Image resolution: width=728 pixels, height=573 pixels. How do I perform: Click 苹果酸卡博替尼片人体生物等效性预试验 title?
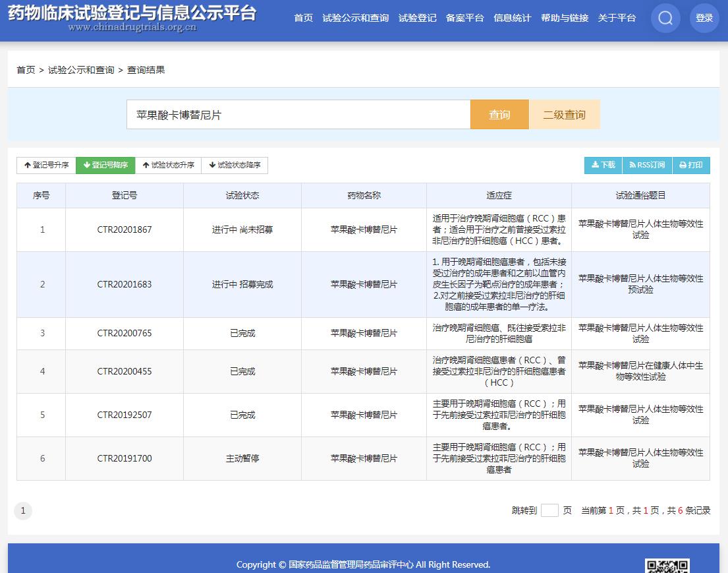coord(641,284)
